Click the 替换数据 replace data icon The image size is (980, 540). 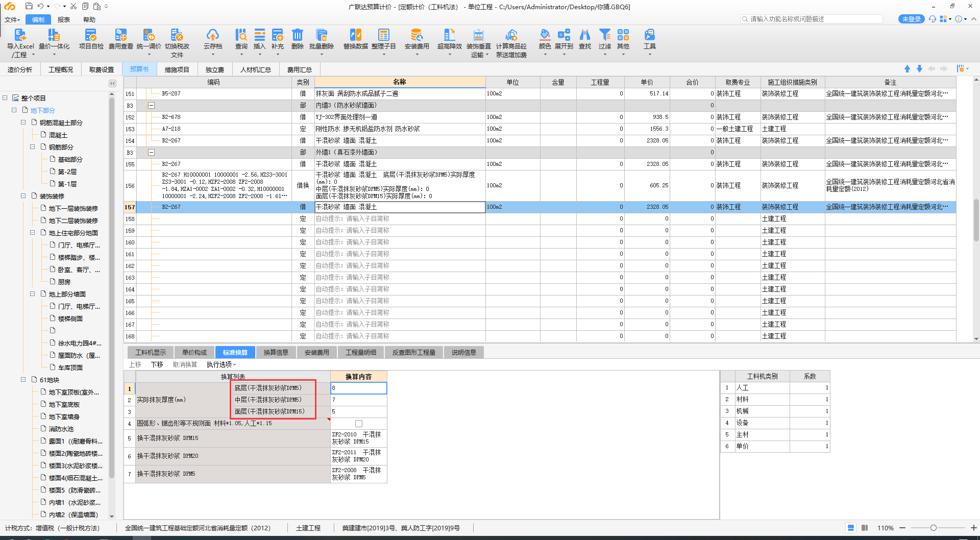(x=356, y=35)
